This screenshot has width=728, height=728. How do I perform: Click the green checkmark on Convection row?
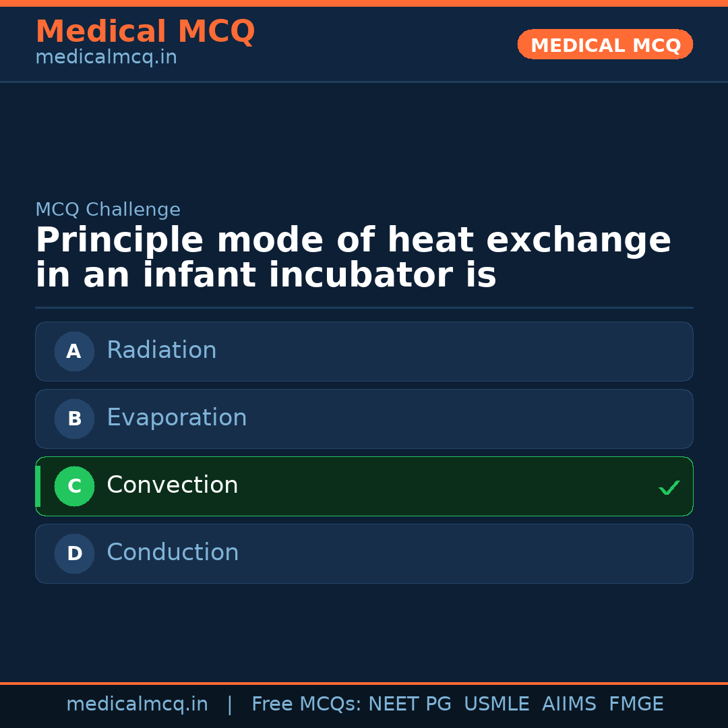click(x=669, y=487)
